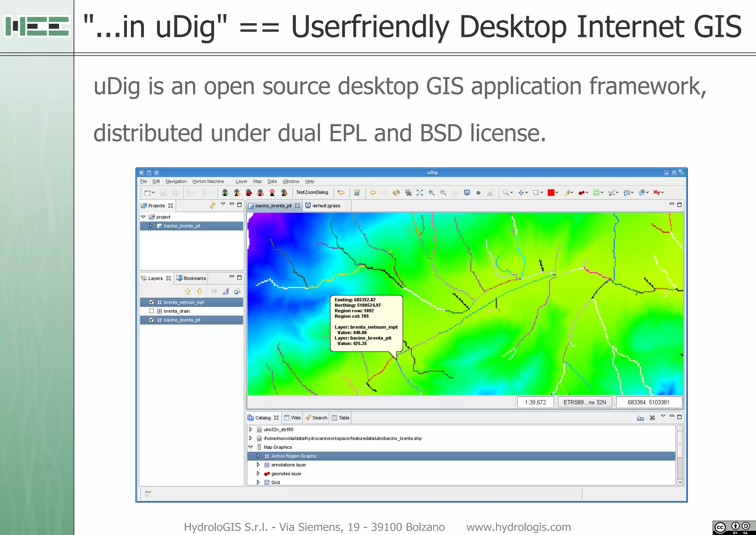Toggle bacino_brenta_pit layer checkbox
This screenshot has height=535, width=756.
151,320
